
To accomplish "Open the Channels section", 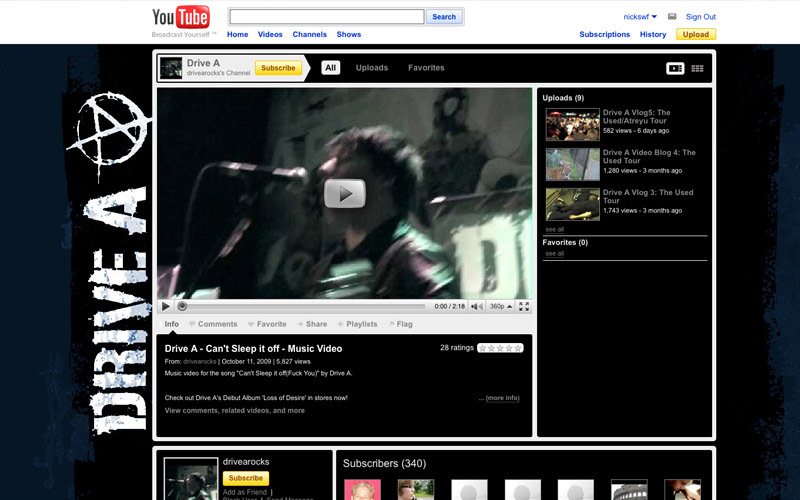I will (x=309, y=34).
